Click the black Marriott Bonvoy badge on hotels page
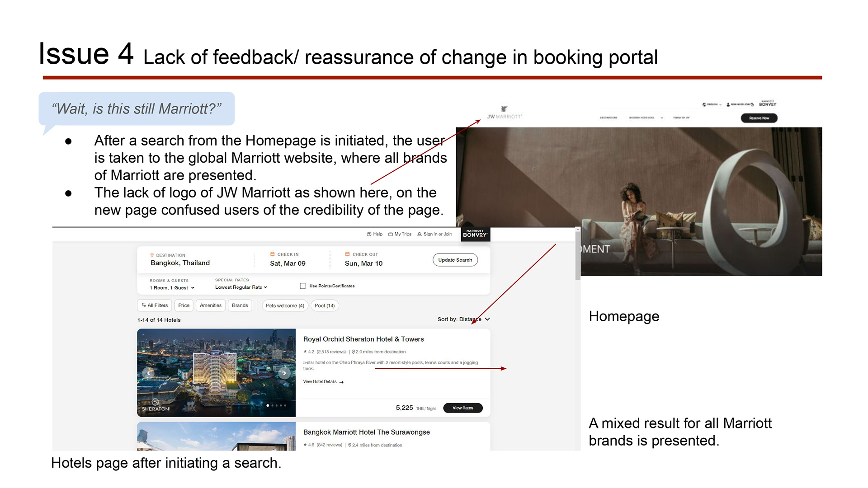Screen dimensions: 868x488 click(x=475, y=234)
